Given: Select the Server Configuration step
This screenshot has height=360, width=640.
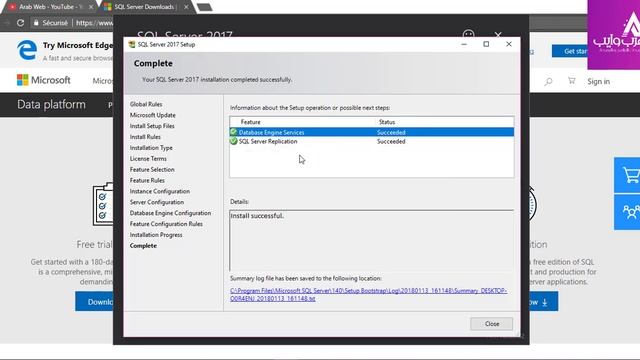Looking at the screenshot, I should pos(157,202).
